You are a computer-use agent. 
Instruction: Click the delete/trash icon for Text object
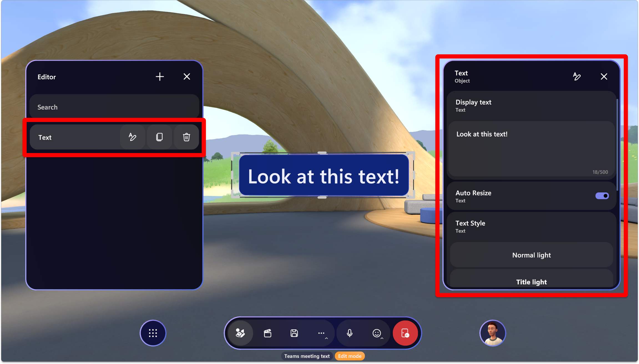click(x=186, y=137)
